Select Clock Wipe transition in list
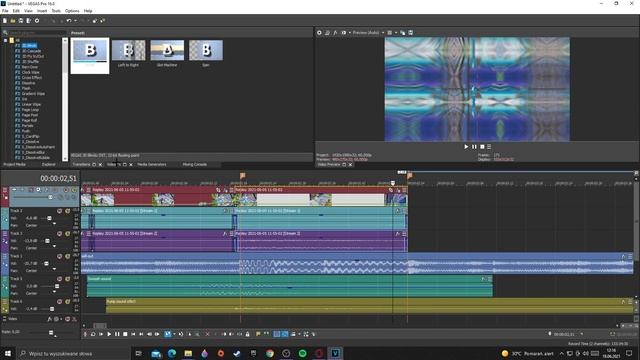Image resolution: width=640 pixels, height=360 pixels. pos(31,72)
